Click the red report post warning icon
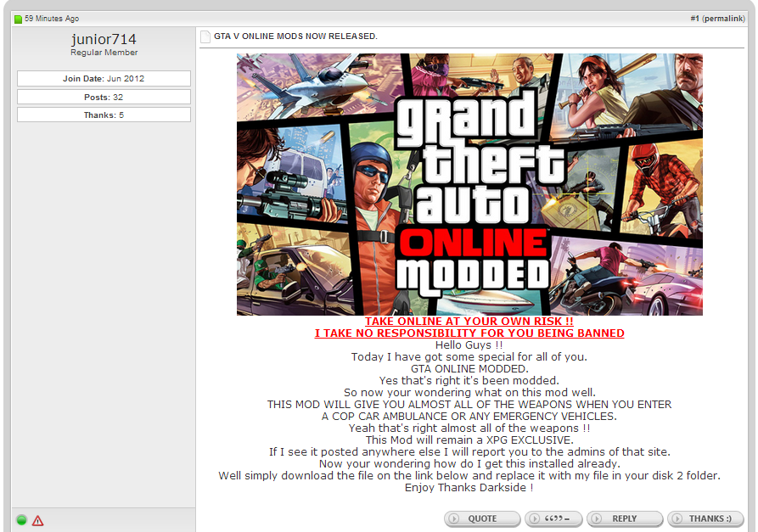Screen dimensions: 758x532 [37, 520]
